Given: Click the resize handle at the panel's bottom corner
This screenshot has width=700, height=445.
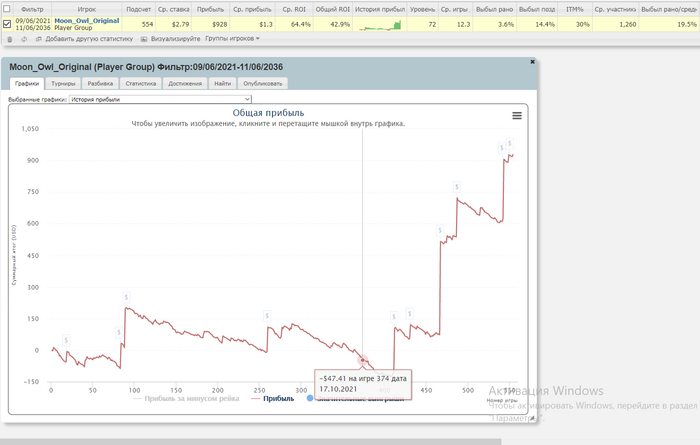Looking at the screenshot, I should [x=532, y=418].
